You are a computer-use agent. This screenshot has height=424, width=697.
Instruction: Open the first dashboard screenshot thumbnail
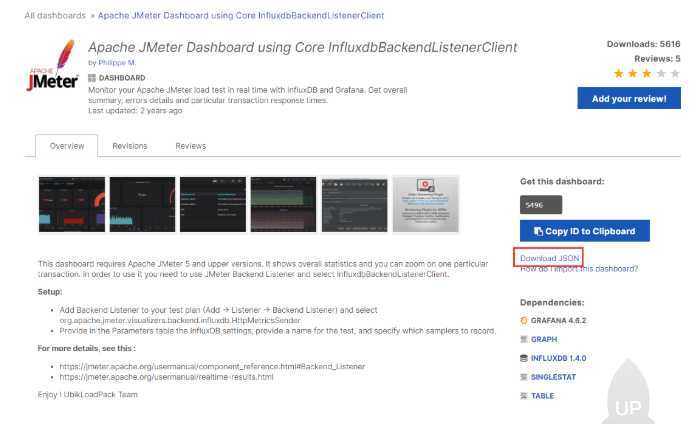click(72, 204)
